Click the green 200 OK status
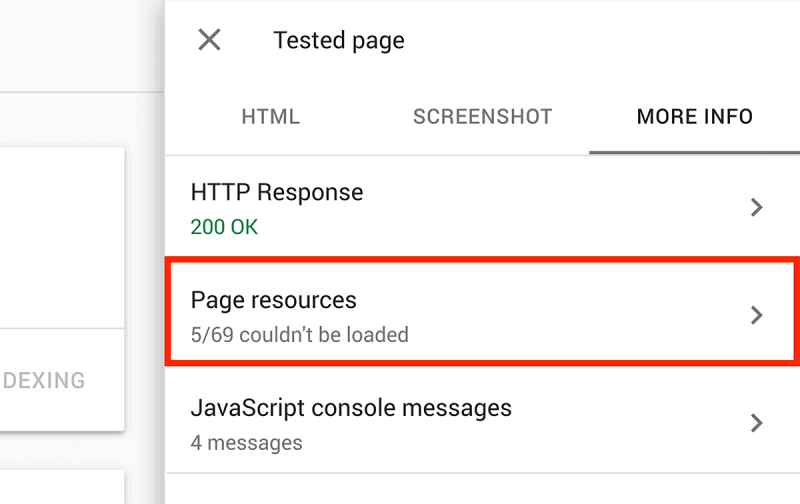Image resolution: width=800 pixels, height=504 pixels. [224, 227]
